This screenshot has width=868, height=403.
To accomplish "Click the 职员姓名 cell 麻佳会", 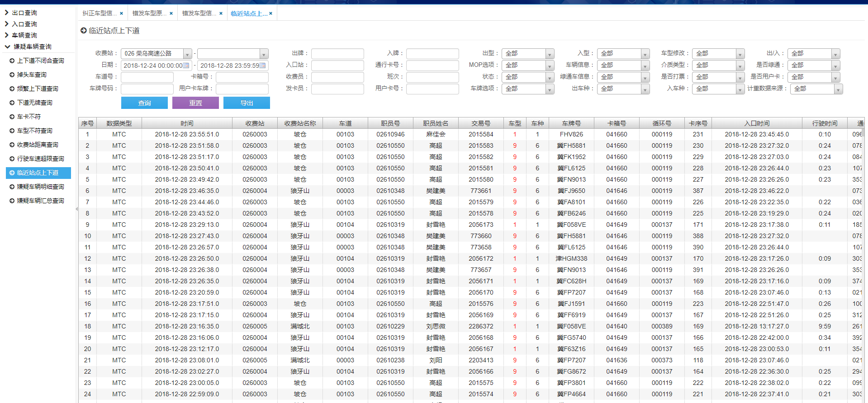I will [436, 134].
